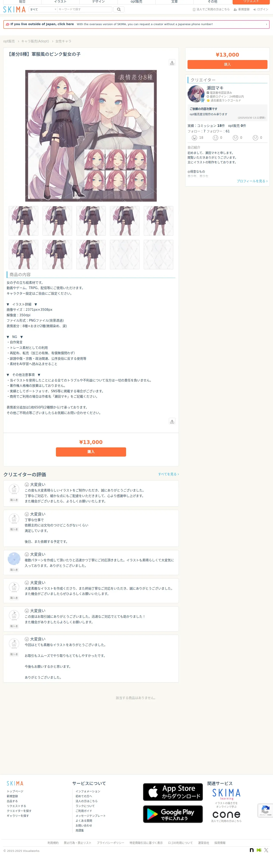Image resolution: width=273 pixels, height=868 pixels.
Task: Tap the Google Play download badge
Action: pos(173,814)
